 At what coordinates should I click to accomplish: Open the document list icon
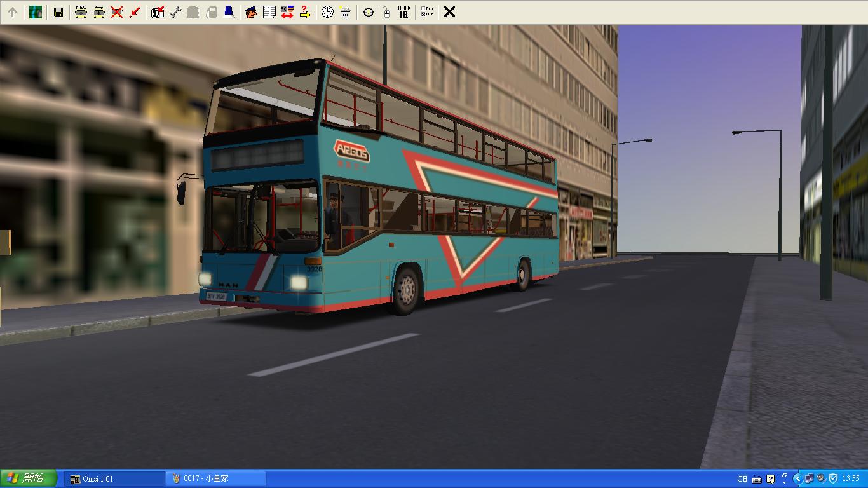(269, 12)
